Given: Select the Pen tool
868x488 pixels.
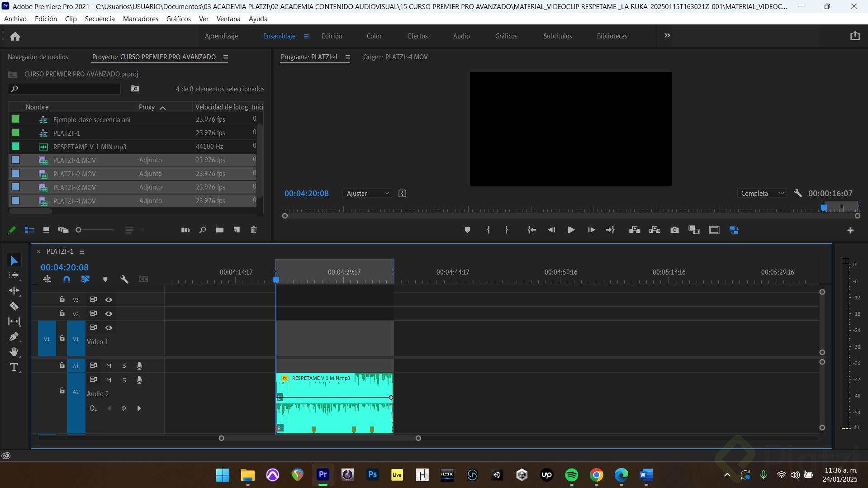Looking at the screenshot, I should pyautogui.click(x=14, y=336).
